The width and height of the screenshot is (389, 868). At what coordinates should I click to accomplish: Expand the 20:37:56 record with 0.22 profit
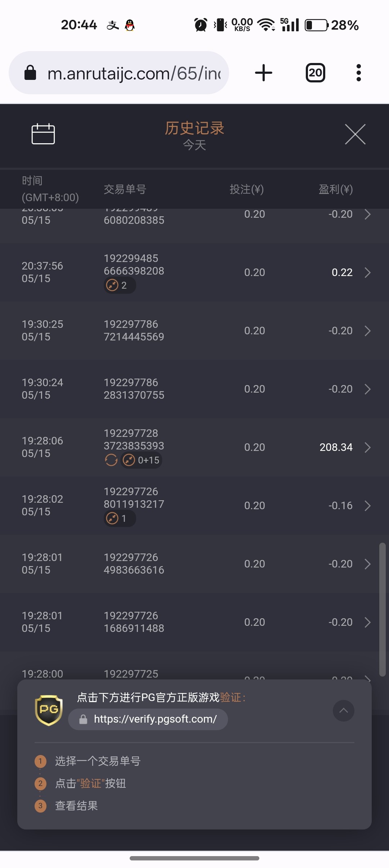(367, 272)
